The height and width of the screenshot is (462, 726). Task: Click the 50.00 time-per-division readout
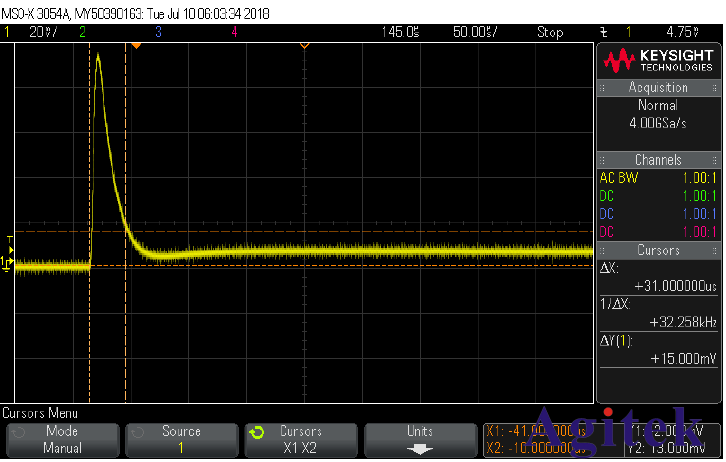click(470, 32)
